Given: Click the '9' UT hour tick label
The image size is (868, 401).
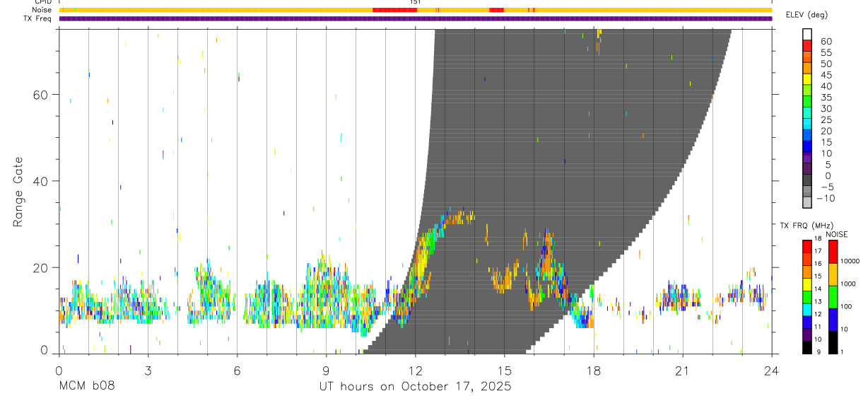Looking at the screenshot, I should point(326,370).
